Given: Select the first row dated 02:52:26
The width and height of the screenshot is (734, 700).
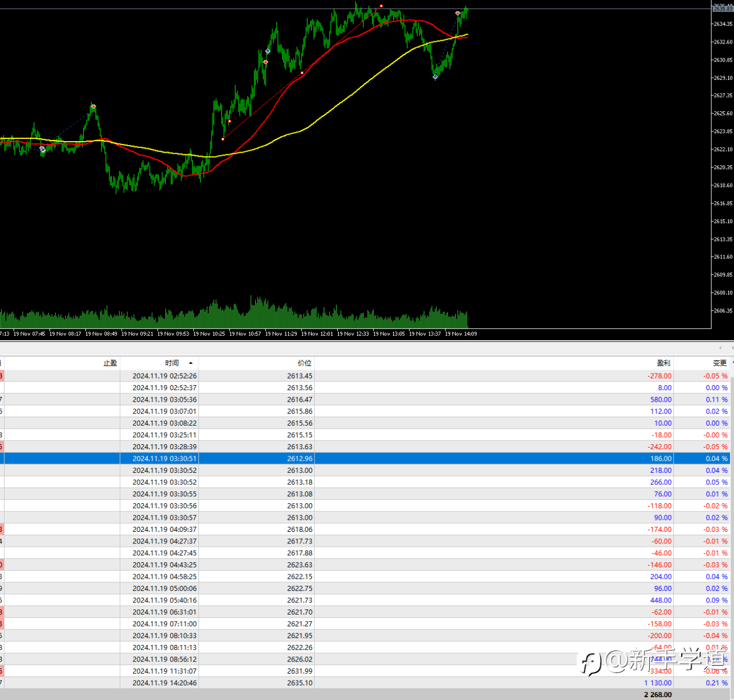Looking at the screenshot, I should tap(367, 376).
